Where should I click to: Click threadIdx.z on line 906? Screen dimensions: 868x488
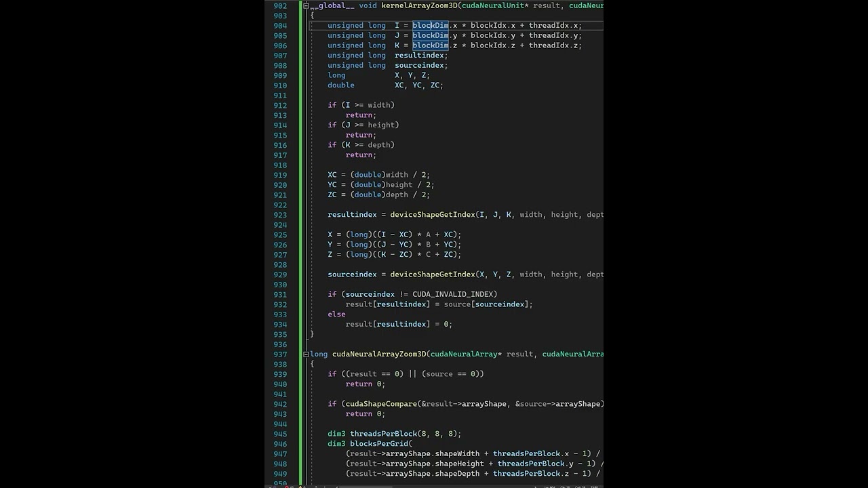(553, 45)
